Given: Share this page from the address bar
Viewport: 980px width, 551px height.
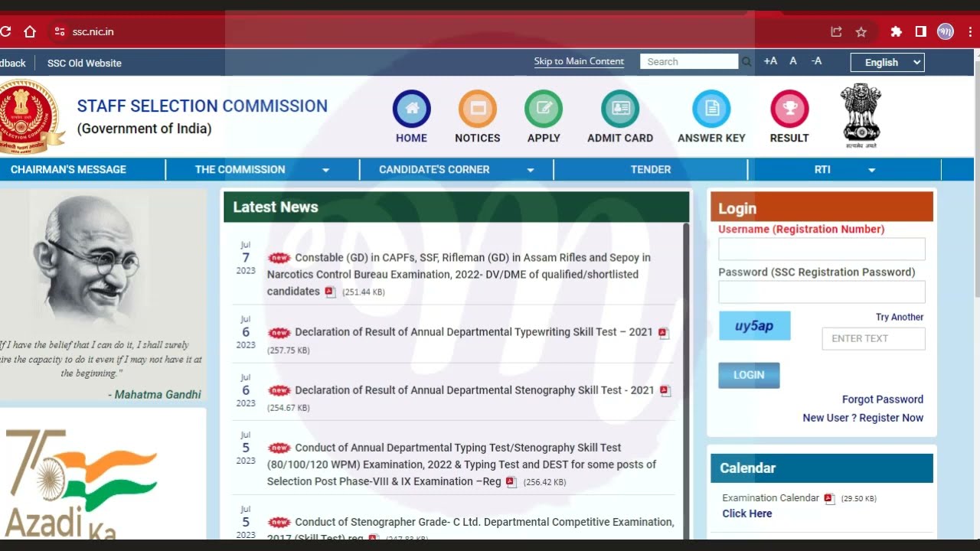Looking at the screenshot, I should coord(836,31).
